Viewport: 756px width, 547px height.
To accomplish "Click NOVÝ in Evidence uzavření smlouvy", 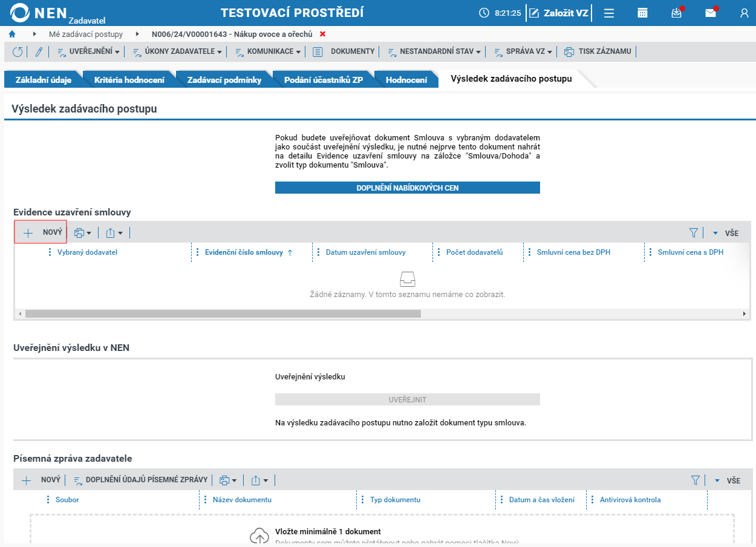I will click(41, 232).
